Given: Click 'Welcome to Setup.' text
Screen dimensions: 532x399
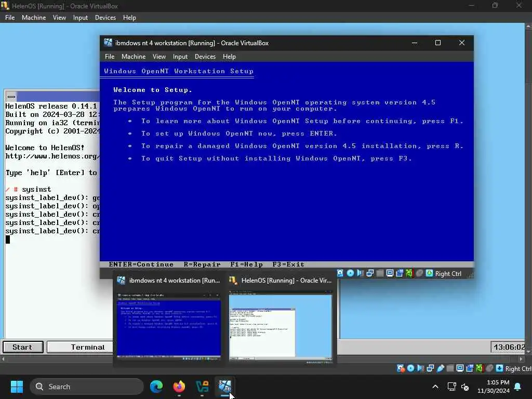Looking at the screenshot, I should pyautogui.click(x=153, y=90).
